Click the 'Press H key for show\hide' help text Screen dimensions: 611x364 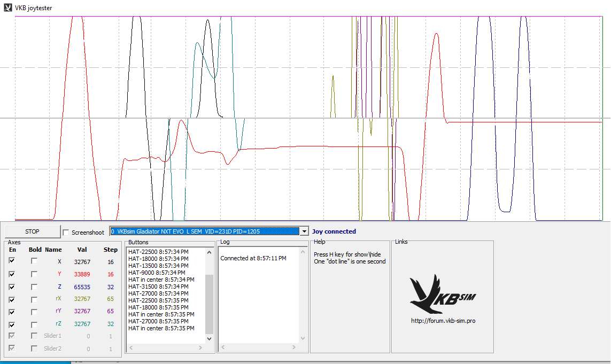tap(347, 254)
